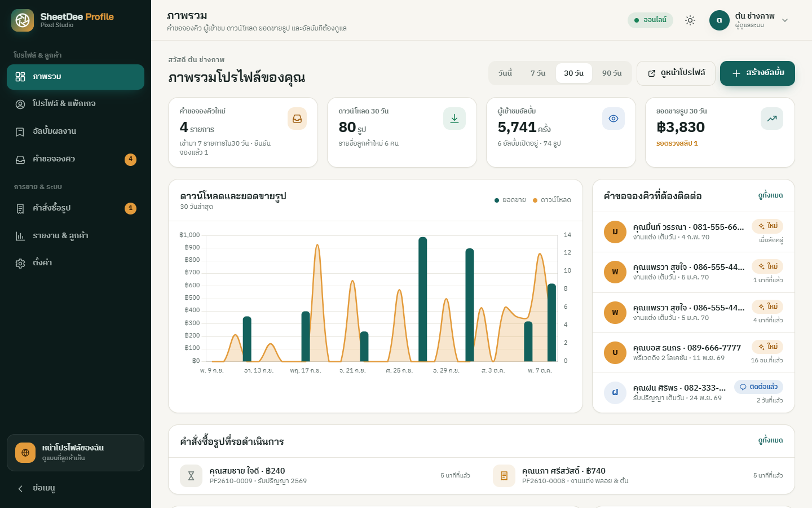Click avatar ฝ of คุณฝน
812x508 pixels.
pos(615,393)
